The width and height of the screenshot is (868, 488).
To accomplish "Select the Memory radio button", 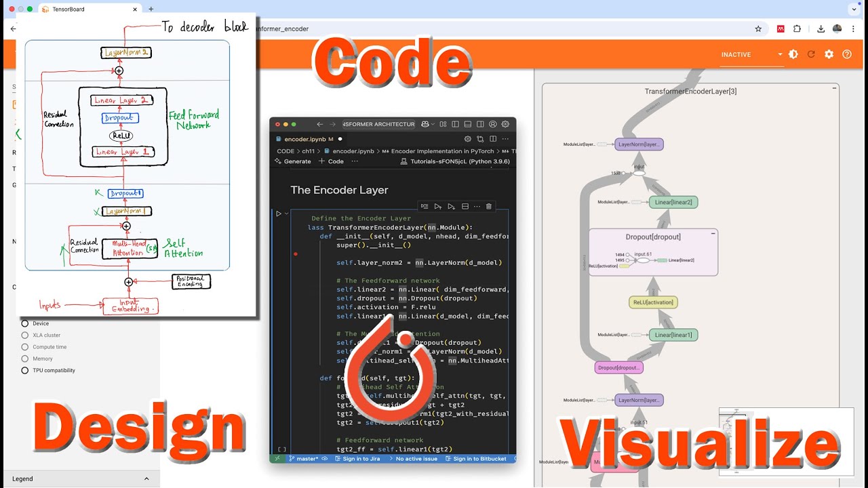I will (x=25, y=359).
